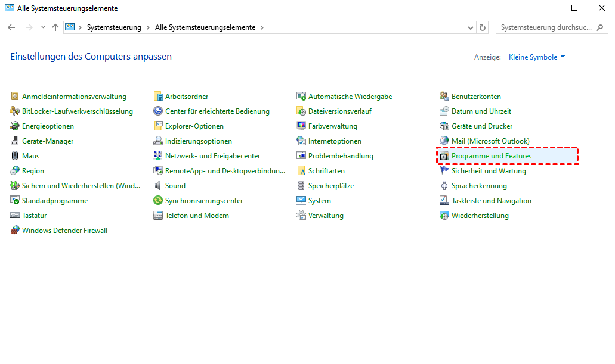Open the recent locations arrow dropdown
This screenshot has width=615, height=364.
coord(43,27)
